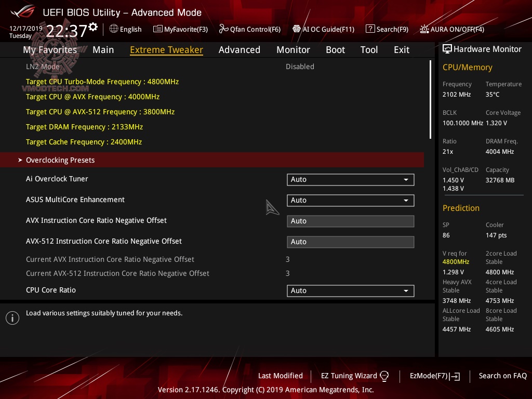
Task: Click the 1.320 V core voltage value
Action: [496, 123]
